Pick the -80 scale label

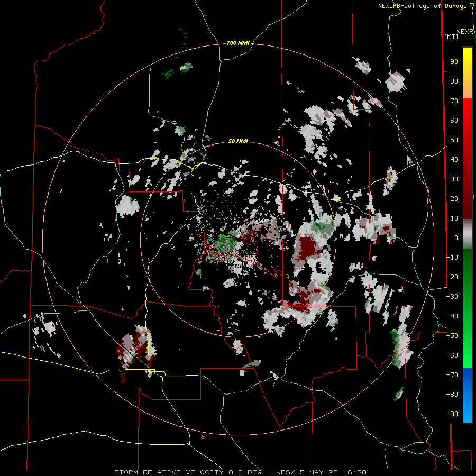(452, 395)
